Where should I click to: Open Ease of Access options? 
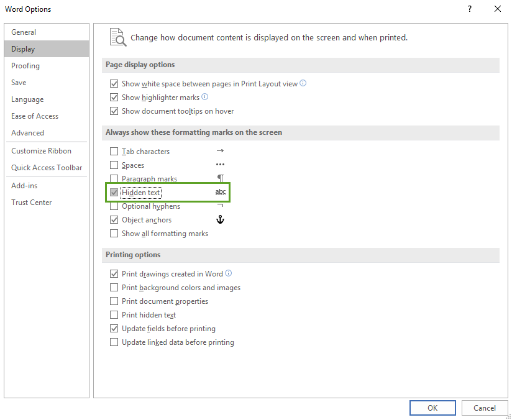pos(47,116)
